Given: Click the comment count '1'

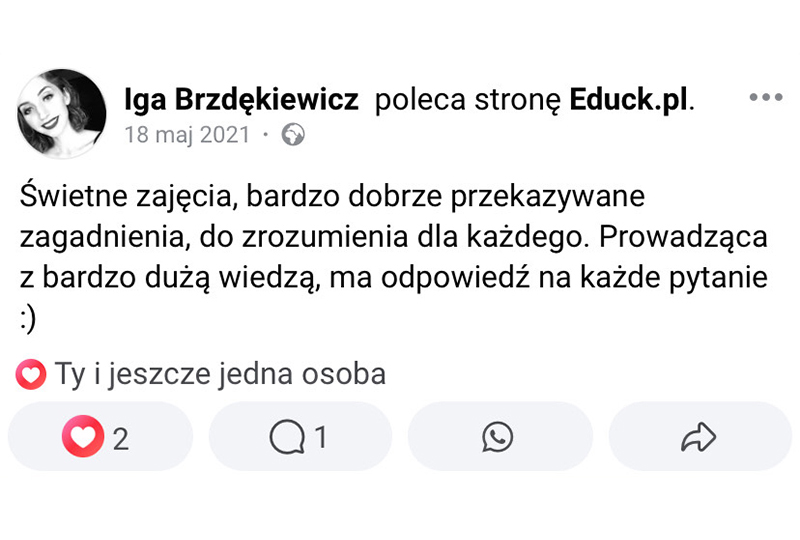Looking at the screenshot, I should point(321,438).
